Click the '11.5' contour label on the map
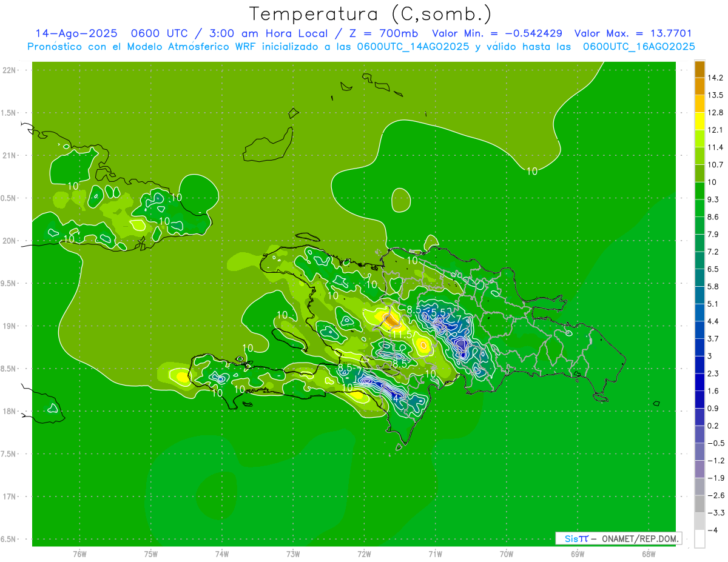 point(402,335)
